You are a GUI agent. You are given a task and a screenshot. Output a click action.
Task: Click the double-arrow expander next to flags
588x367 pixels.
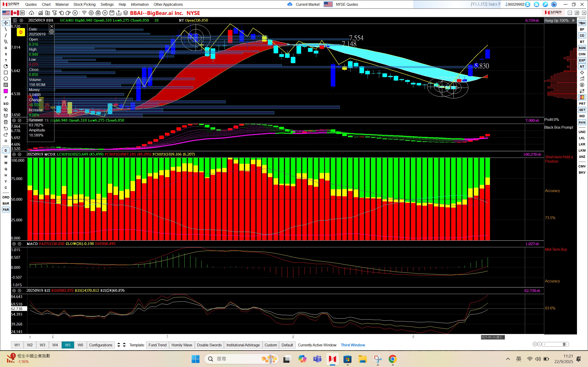click(x=22, y=13)
